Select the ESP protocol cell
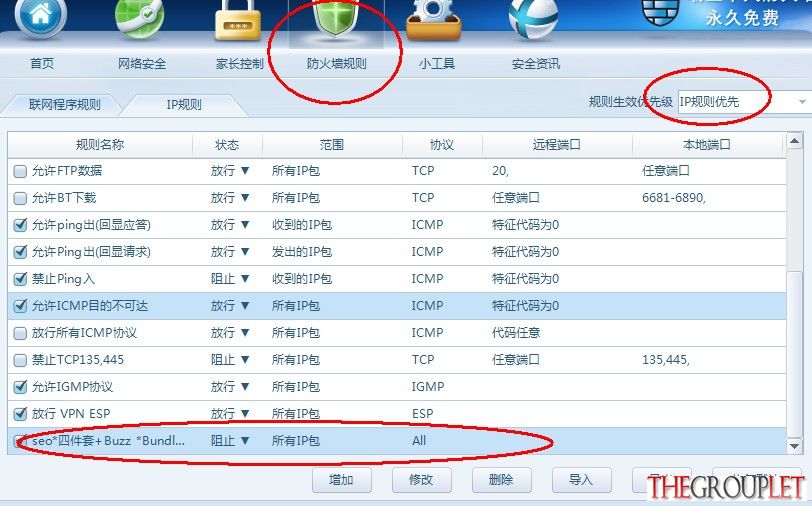The width and height of the screenshot is (812, 506). pyautogui.click(x=423, y=414)
